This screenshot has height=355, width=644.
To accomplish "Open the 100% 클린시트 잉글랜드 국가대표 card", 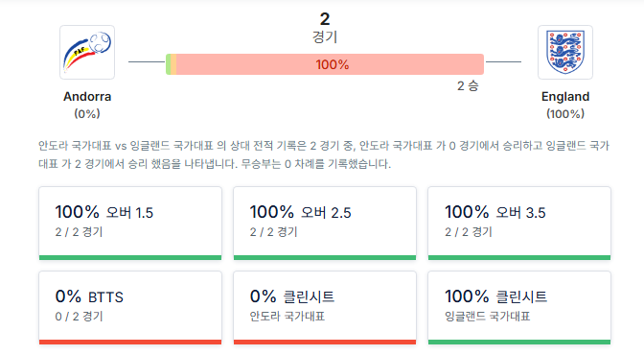I will coord(519,308).
